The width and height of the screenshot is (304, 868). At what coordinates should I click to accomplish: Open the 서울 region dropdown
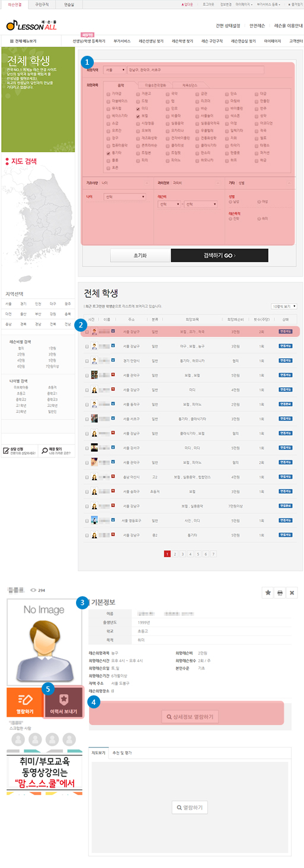point(115,69)
